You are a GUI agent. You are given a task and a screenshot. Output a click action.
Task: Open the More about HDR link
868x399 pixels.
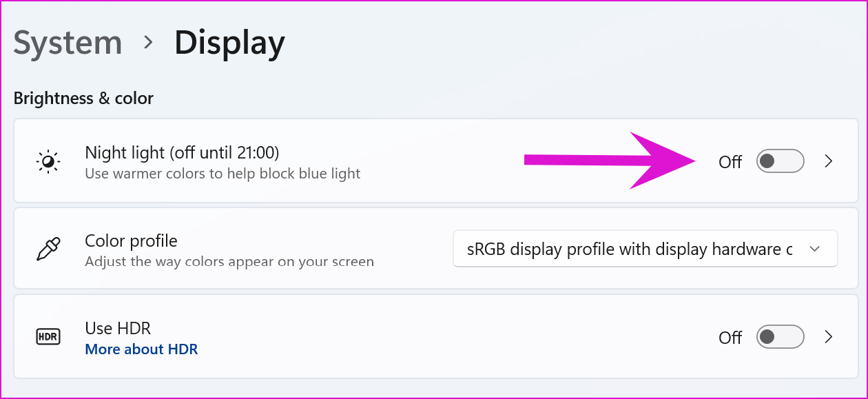click(141, 349)
